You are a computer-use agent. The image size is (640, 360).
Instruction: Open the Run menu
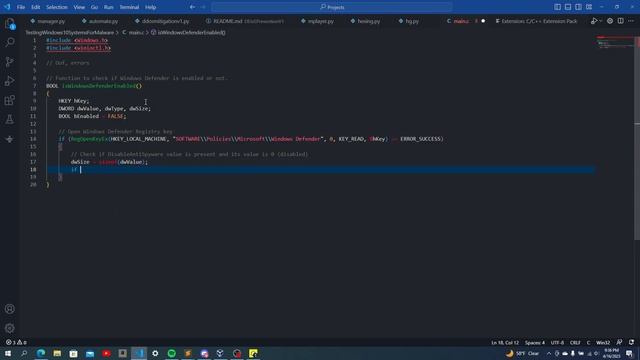coord(109,7)
